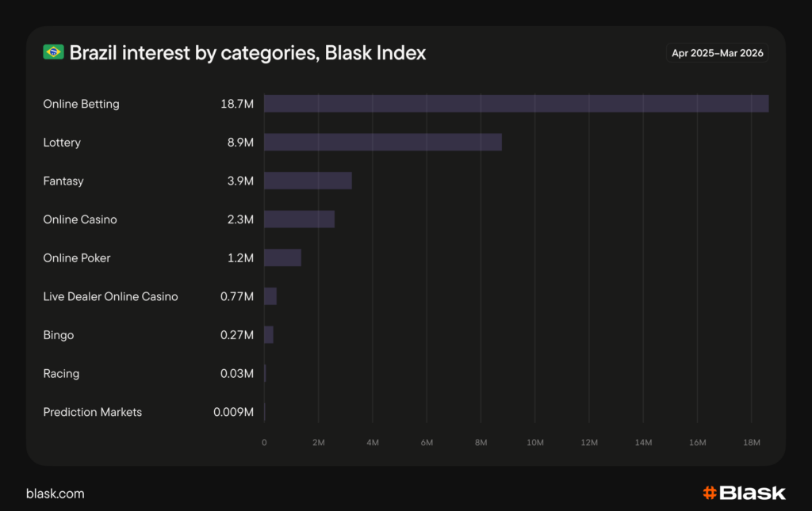
Task: Click the Brazil flag icon
Action: [x=53, y=53]
